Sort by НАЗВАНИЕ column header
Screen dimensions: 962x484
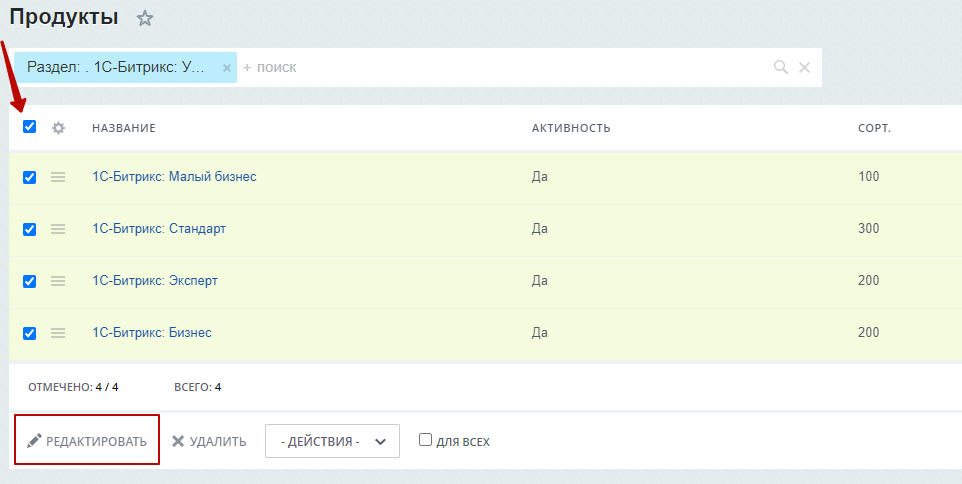click(x=124, y=128)
